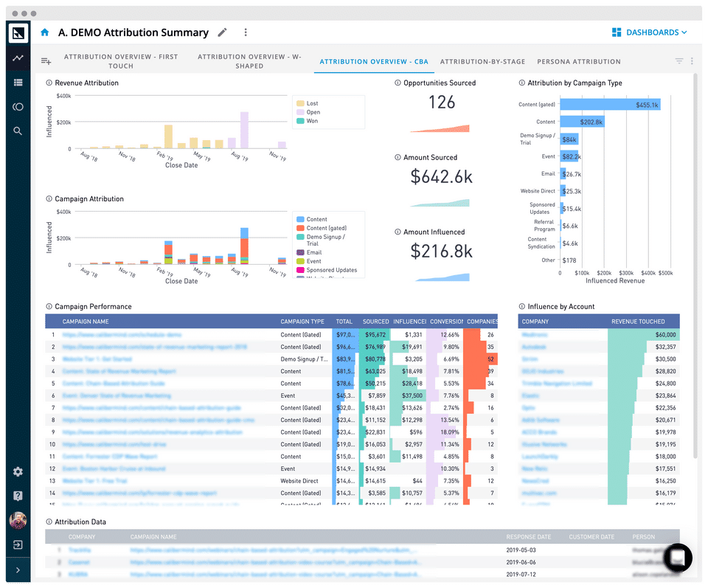Click the Content $202.8k bar
708x588 pixels.
pos(582,122)
